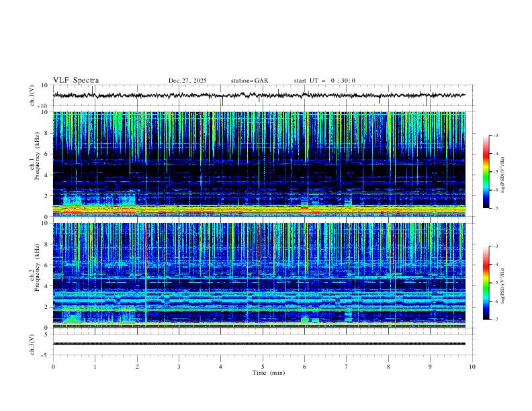
Task: Click ch.1 colorbar label 'log(PSD)(V²/Hz)'
Action: point(503,175)
